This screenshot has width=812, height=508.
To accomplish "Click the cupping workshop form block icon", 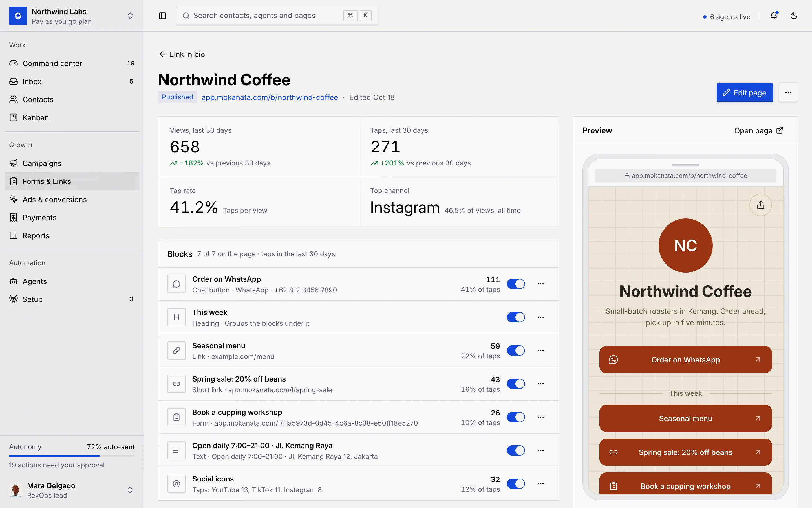I will pos(176,417).
